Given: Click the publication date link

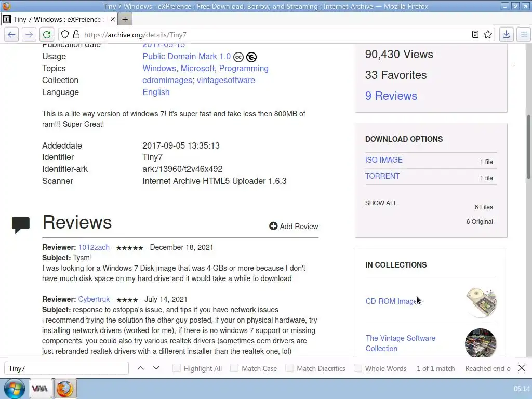Looking at the screenshot, I should tap(164, 46).
